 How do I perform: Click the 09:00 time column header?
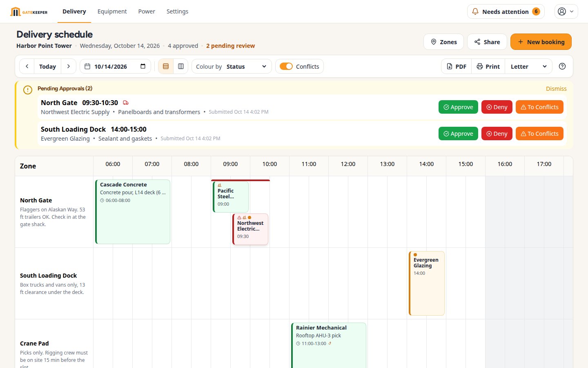[230, 164]
